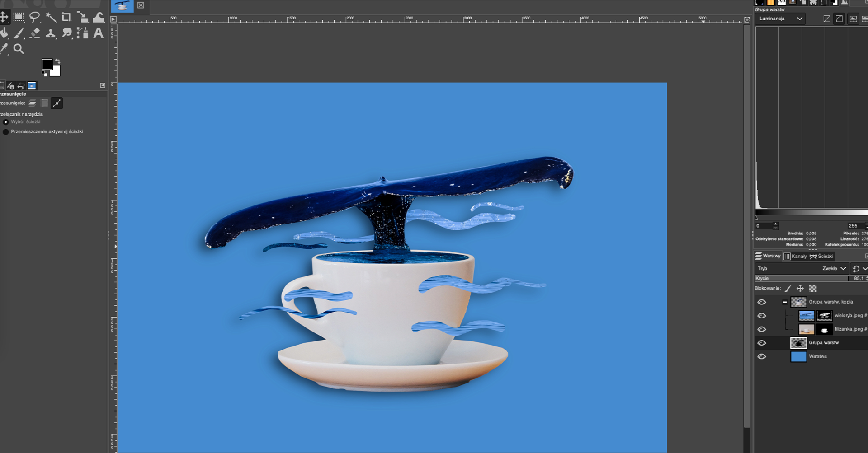This screenshot has height=453, width=868.
Task: Open the Device Status tab
Action: (11, 86)
